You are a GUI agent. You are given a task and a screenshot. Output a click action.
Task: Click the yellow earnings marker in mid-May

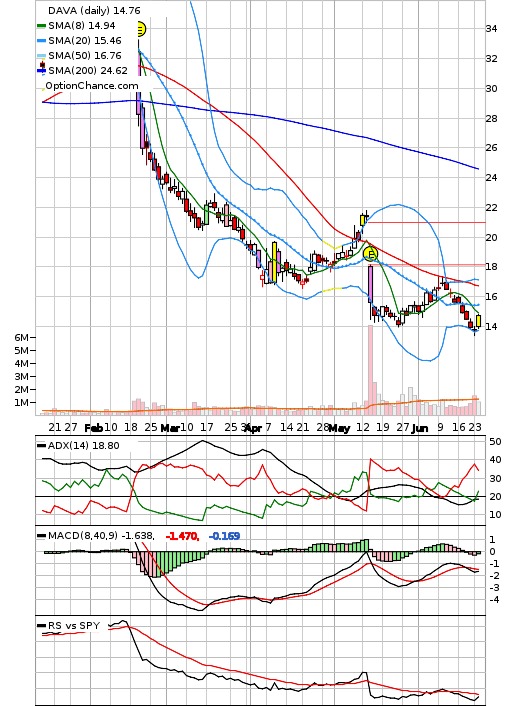(371, 254)
